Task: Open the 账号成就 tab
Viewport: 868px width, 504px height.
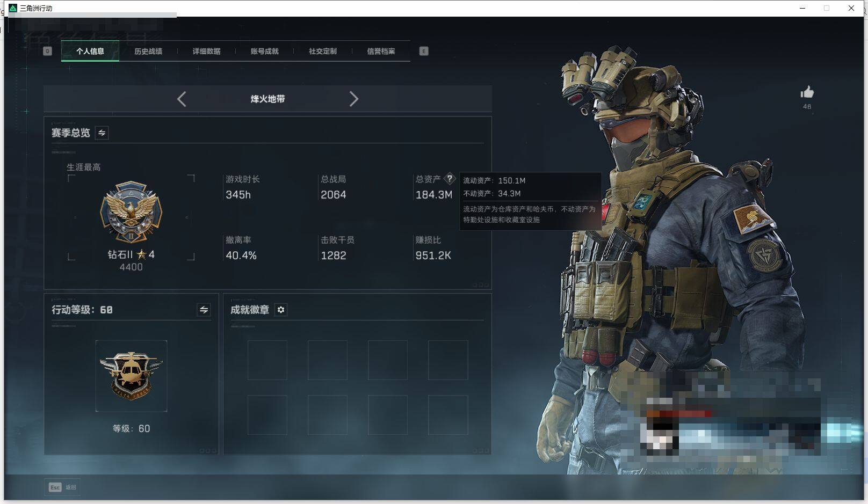Action: coord(264,52)
